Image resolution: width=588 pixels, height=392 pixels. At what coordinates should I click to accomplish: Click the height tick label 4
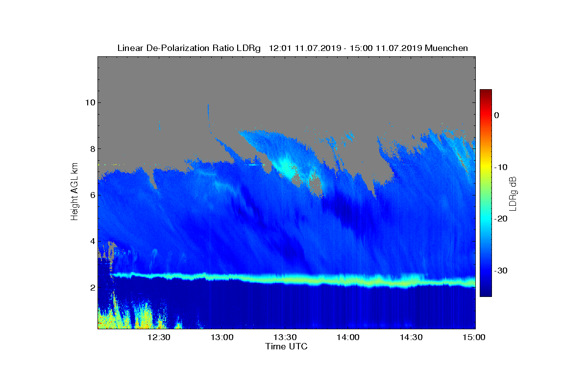(92, 241)
